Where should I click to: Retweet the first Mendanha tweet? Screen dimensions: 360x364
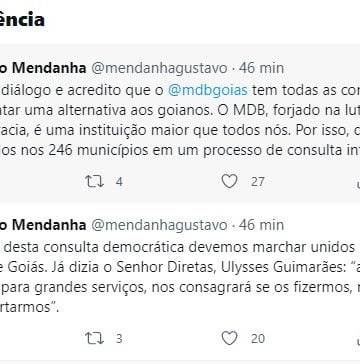click(94, 182)
